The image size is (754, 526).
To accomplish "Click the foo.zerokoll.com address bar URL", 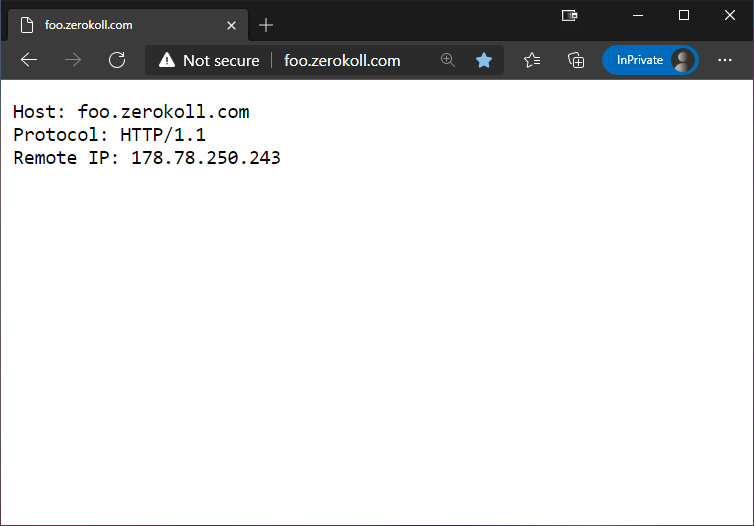I will [342, 61].
